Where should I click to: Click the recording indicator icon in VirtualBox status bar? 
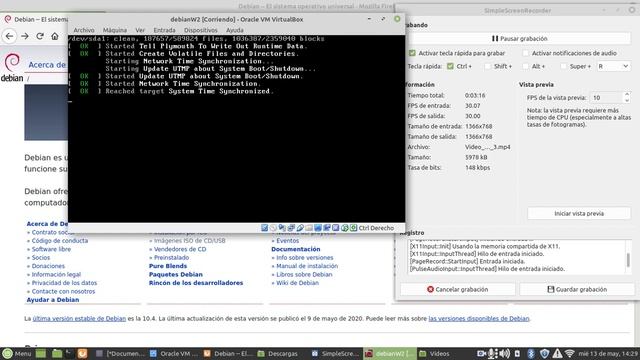pos(327,228)
